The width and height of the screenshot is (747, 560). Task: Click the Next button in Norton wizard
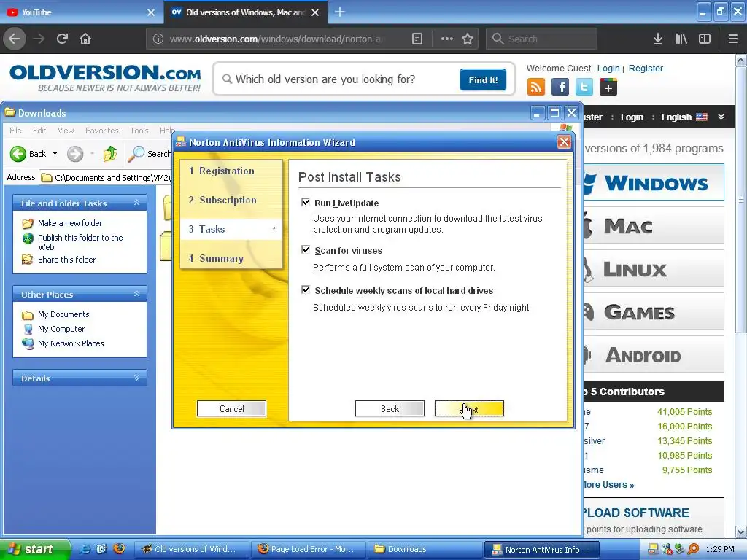coord(469,408)
